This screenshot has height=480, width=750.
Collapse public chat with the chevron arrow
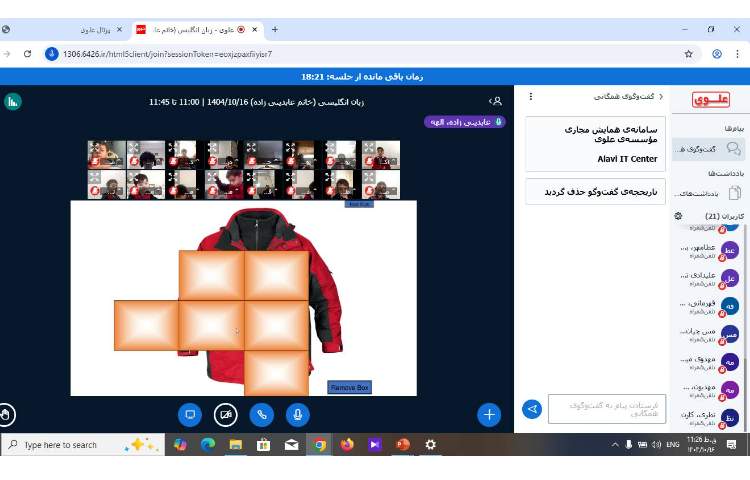coord(661,97)
